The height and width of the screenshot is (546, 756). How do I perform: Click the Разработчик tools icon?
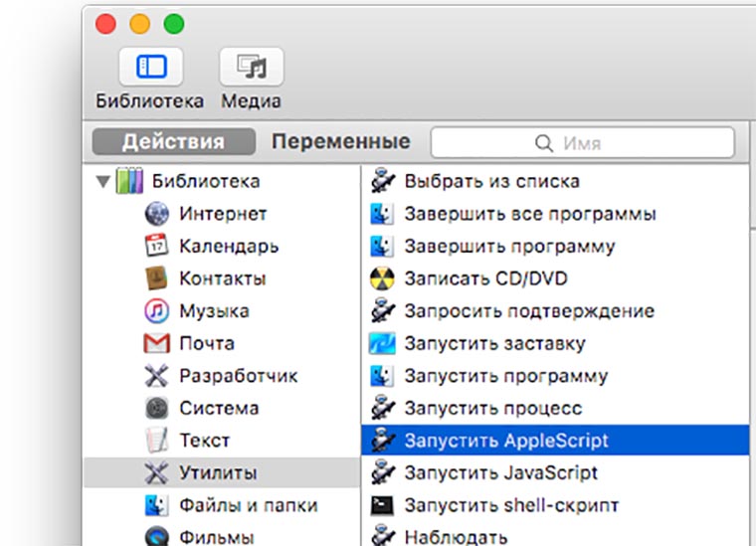click(x=157, y=376)
